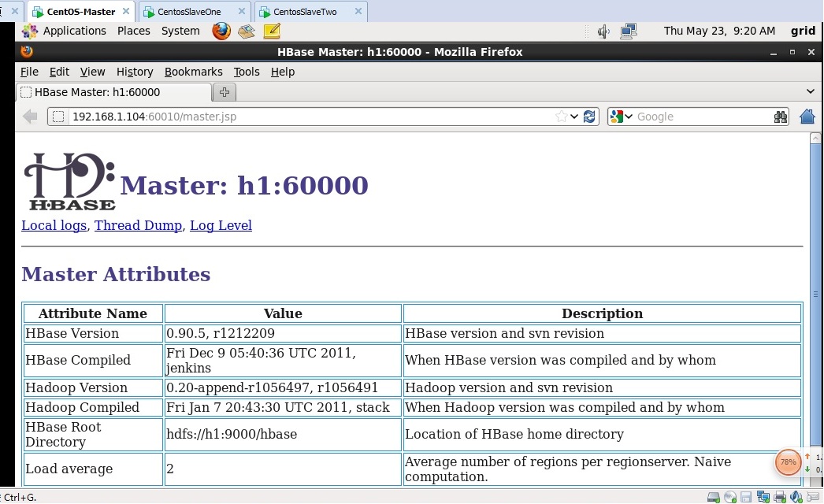Expand the address bar history dropdown

coord(573,116)
